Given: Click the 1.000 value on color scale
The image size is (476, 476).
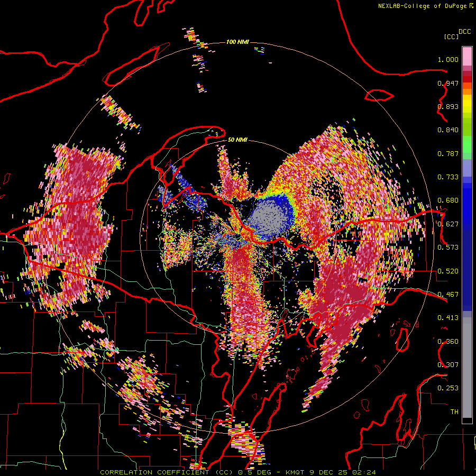Looking at the screenshot, I should click(x=448, y=59).
